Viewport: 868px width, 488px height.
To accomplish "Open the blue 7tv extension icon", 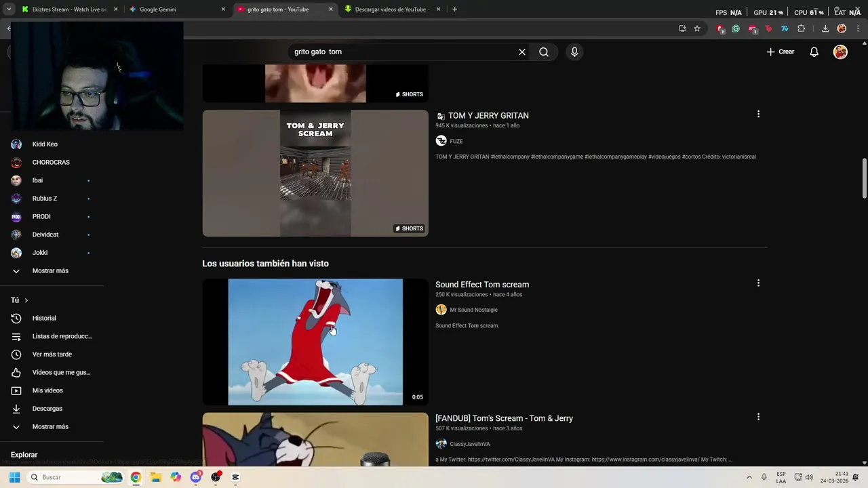I will pyautogui.click(x=785, y=28).
